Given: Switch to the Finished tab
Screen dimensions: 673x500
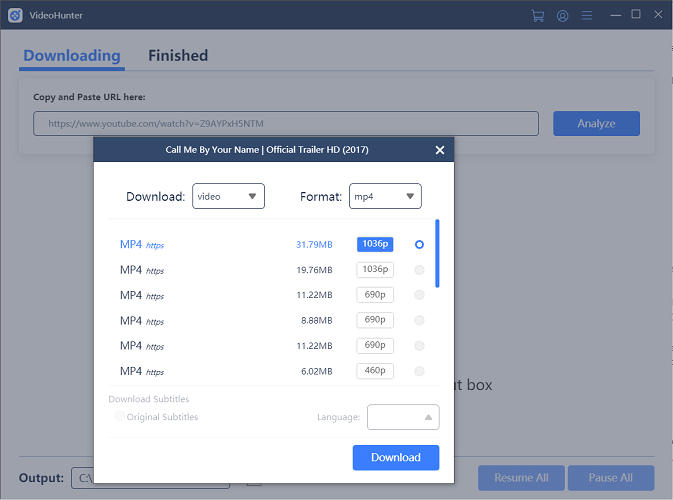Looking at the screenshot, I should click(178, 56).
